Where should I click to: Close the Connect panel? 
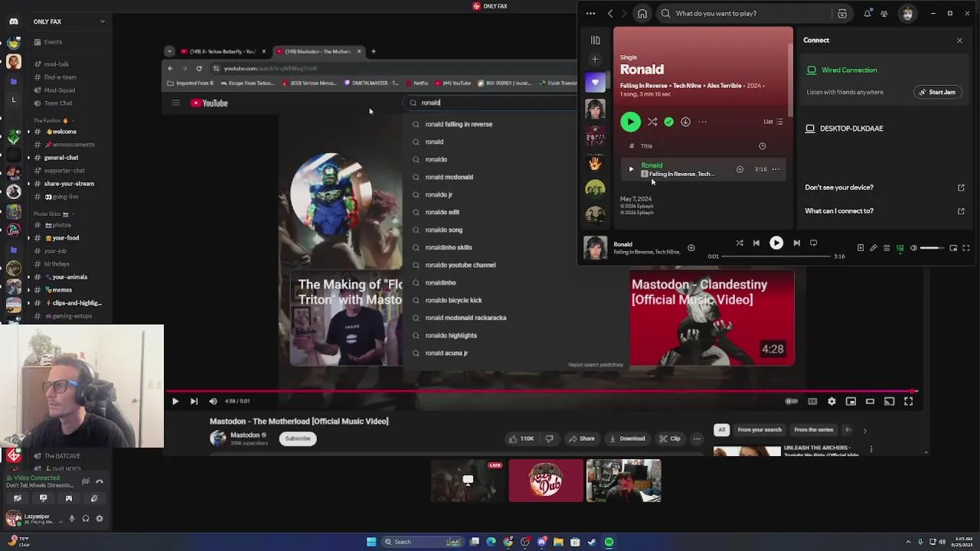pos(959,40)
